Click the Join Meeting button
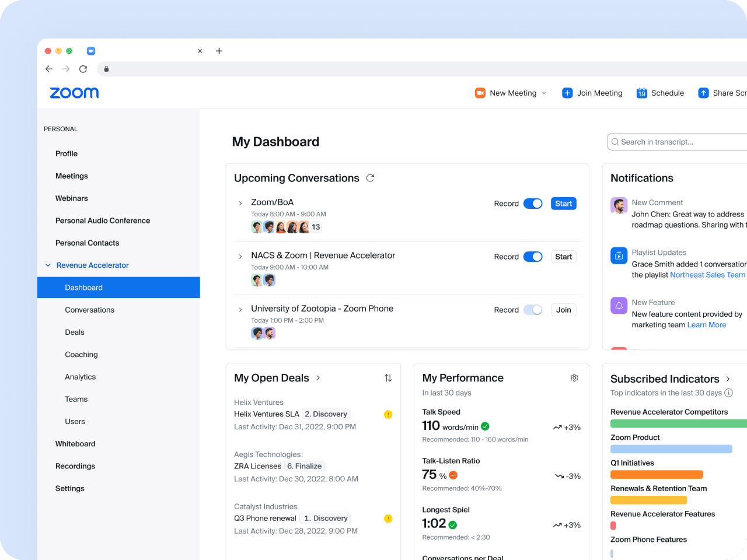Image resolution: width=747 pixels, height=560 pixels. point(592,93)
